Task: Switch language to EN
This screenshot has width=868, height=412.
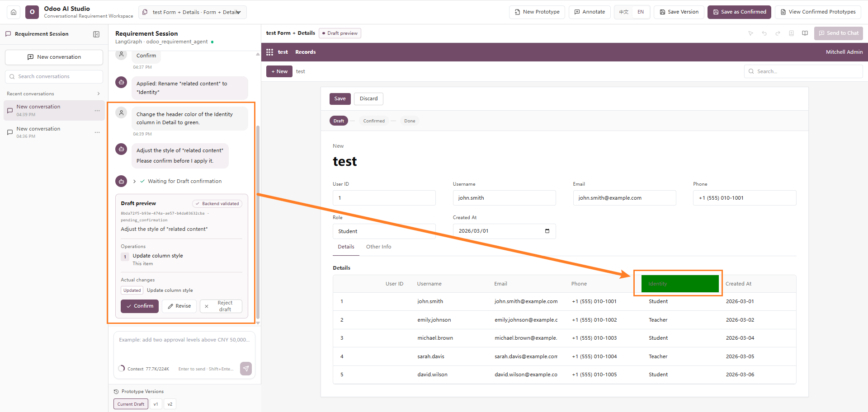Action: [641, 12]
